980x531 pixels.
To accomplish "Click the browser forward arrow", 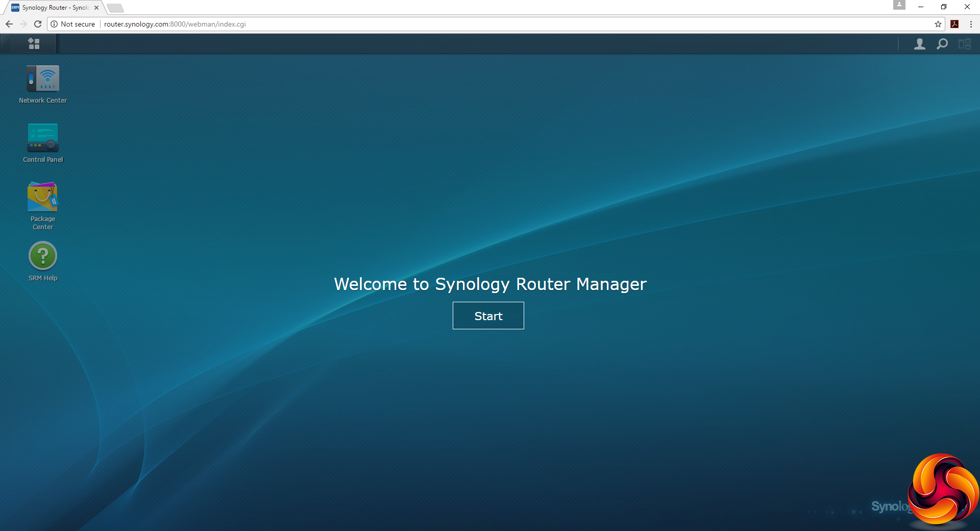I will point(23,24).
